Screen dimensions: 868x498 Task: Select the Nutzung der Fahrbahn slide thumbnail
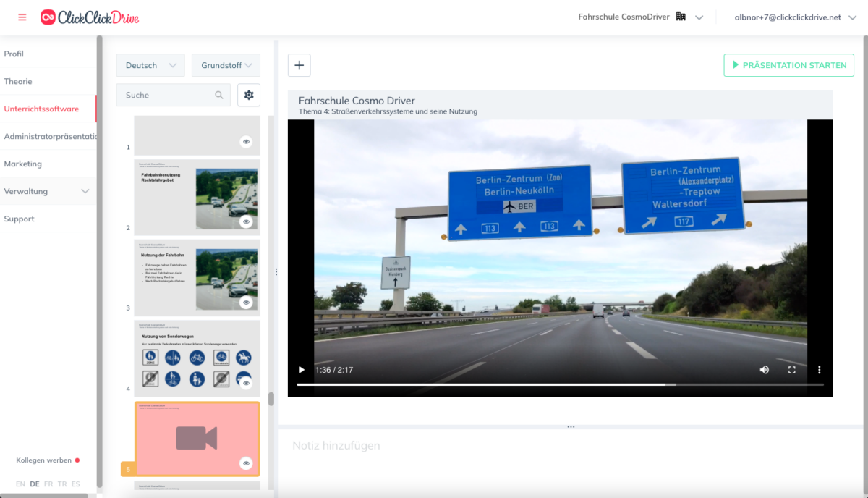(x=197, y=278)
